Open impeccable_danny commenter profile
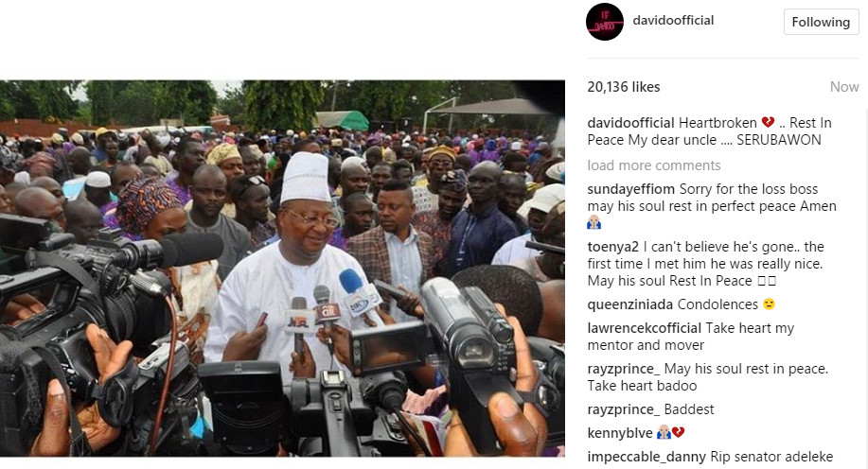The image size is (868, 469). pos(647,457)
